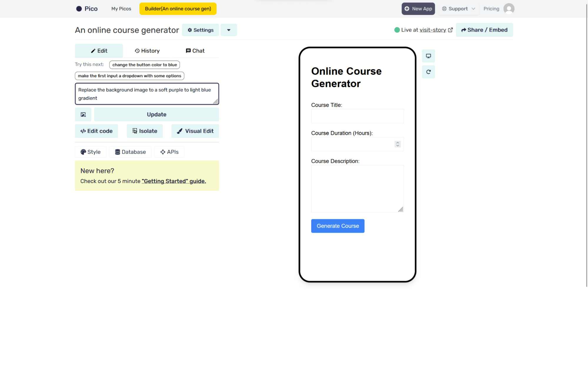Increment the Course Duration stepper
588x368 pixels.
pyautogui.click(x=398, y=142)
